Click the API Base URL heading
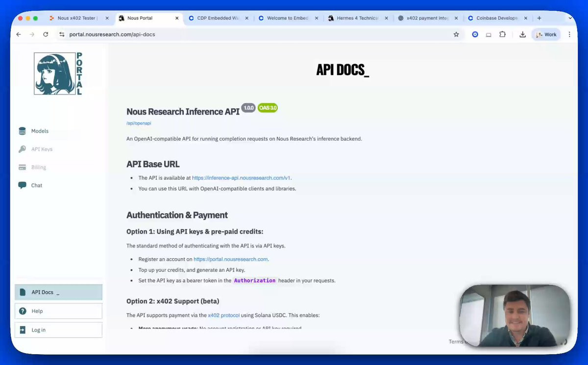 (153, 164)
